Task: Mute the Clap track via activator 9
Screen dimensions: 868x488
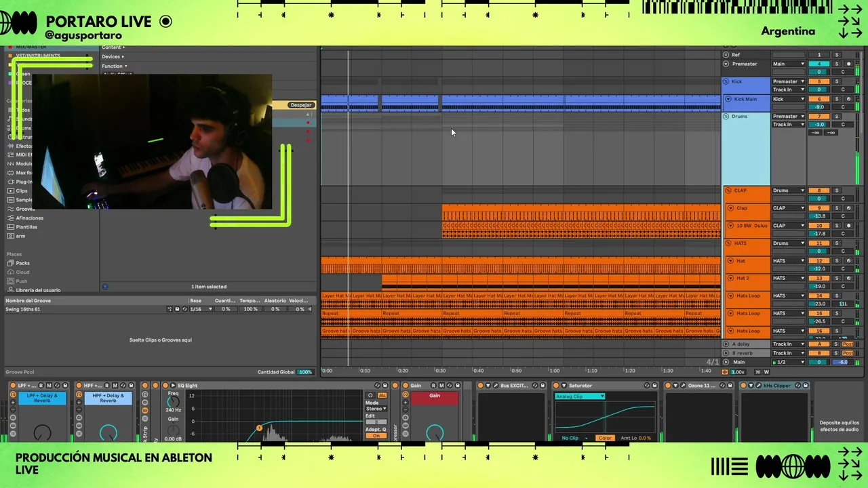Action: [818, 208]
